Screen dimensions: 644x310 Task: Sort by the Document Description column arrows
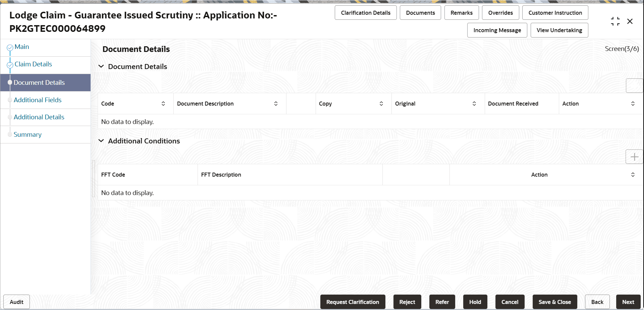click(276, 104)
